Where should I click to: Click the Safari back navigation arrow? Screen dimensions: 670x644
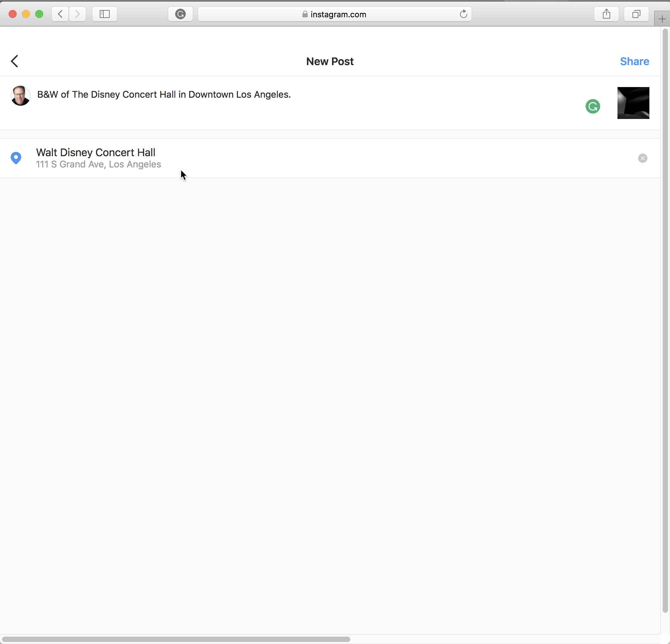[x=60, y=14]
